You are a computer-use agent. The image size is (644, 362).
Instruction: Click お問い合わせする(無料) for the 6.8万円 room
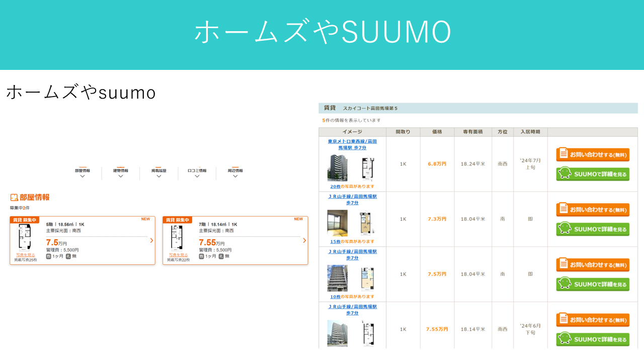pyautogui.click(x=593, y=154)
